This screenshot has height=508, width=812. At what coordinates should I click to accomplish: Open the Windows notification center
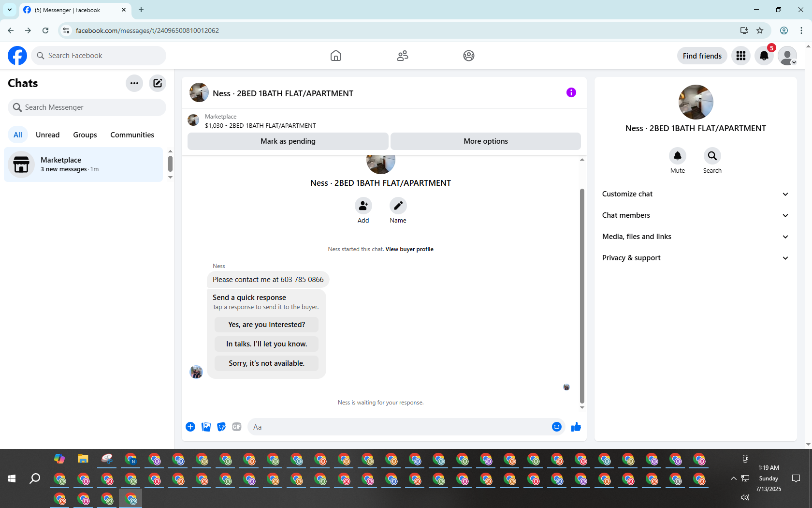796,478
